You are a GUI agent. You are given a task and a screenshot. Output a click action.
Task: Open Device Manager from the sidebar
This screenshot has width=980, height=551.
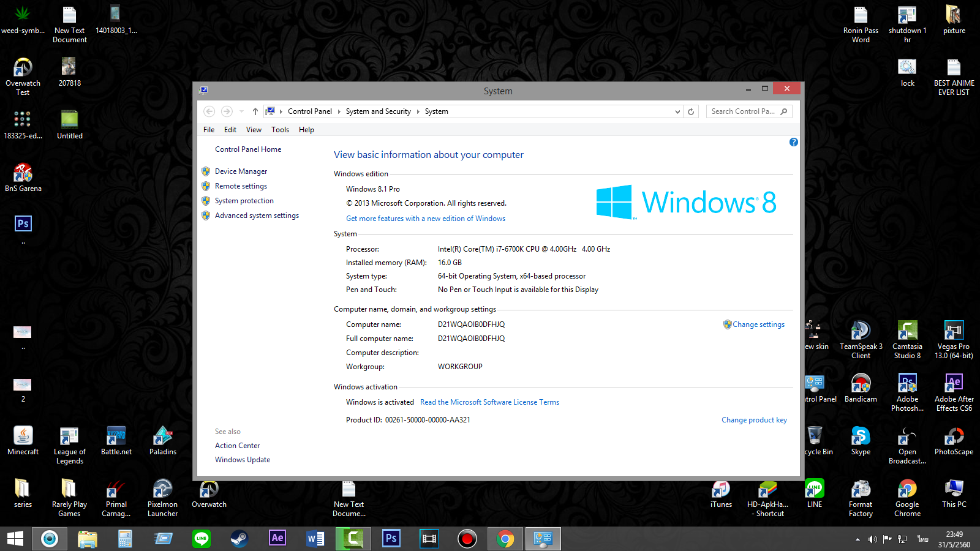coord(241,171)
